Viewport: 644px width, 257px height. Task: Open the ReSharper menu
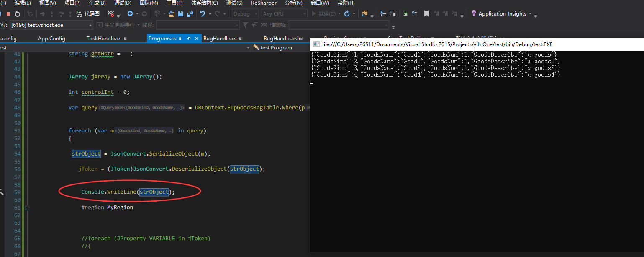(x=264, y=3)
